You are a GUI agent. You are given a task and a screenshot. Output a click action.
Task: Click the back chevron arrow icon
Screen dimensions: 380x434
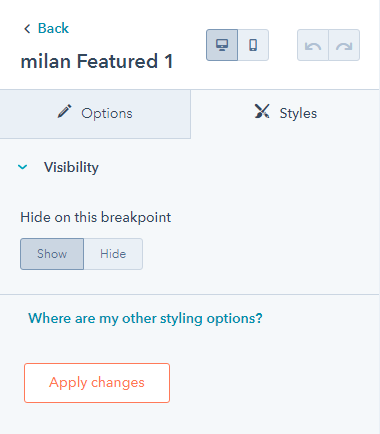(27, 29)
